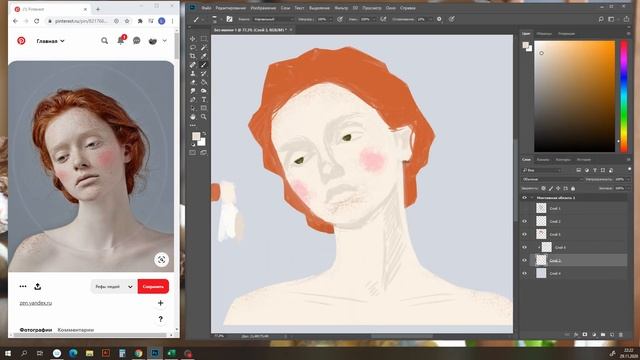Click share icon under the pin
Screen dimensions: 640x360
point(38,287)
